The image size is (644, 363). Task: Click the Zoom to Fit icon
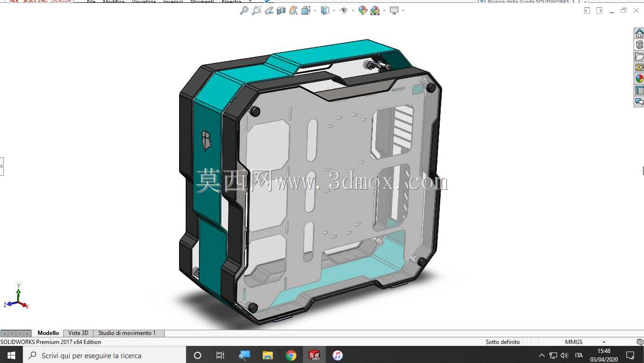pos(244,10)
